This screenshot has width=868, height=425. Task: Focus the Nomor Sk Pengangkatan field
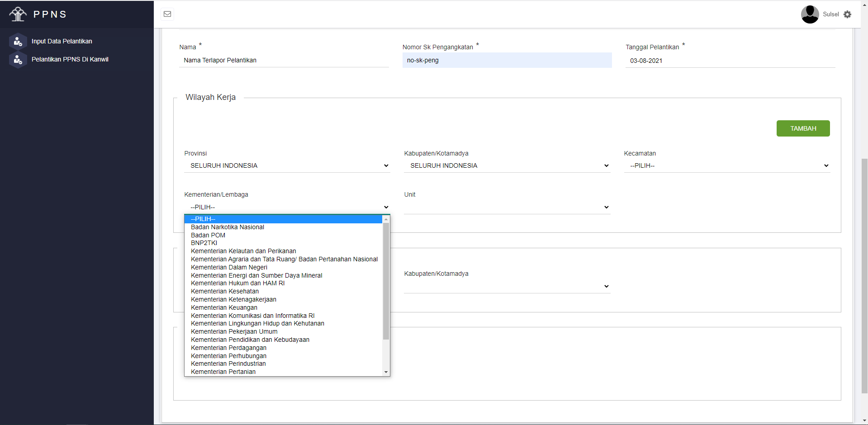tap(507, 60)
